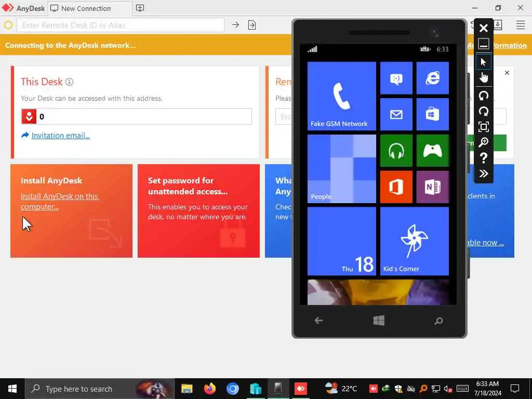Open the phone emulator taskbar icon
This screenshot has height=399, width=532.
coord(278,389)
